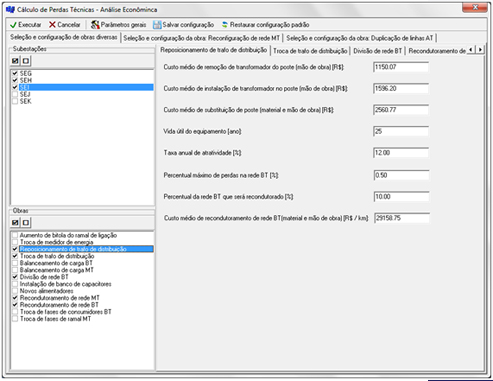Image resolution: width=493 pixels, height=381 pixels.
Task: Click Salvar configuração disk icon button
Action: [x=183, y=25]
